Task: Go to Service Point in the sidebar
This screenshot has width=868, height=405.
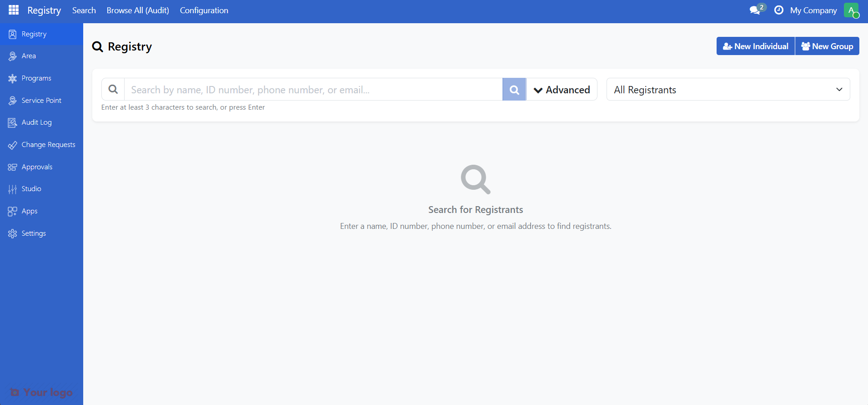Action: tap(41, 101)
